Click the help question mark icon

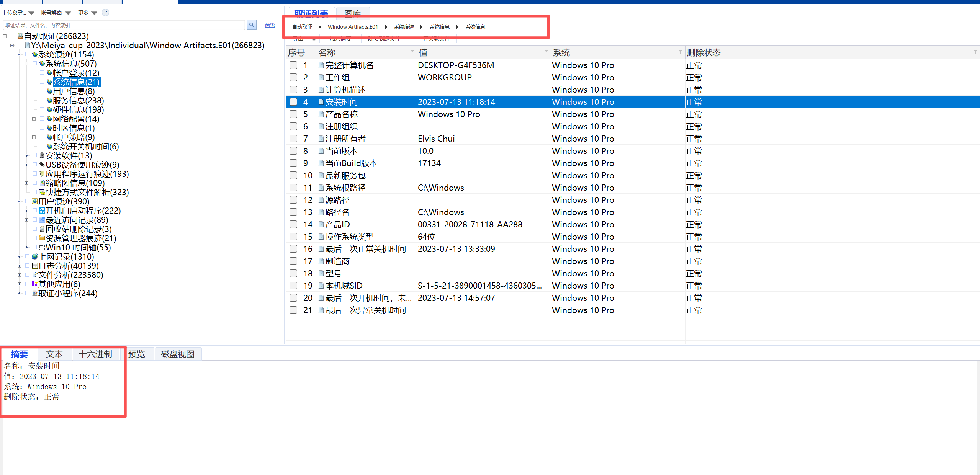point(106,13)
